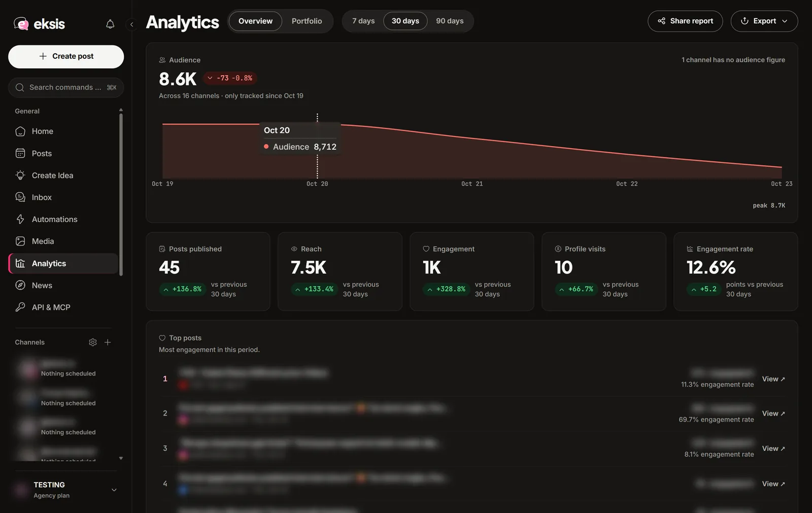View post with 8.1% engagement rate
Screen dimensions: 812x513
[773, 449]
